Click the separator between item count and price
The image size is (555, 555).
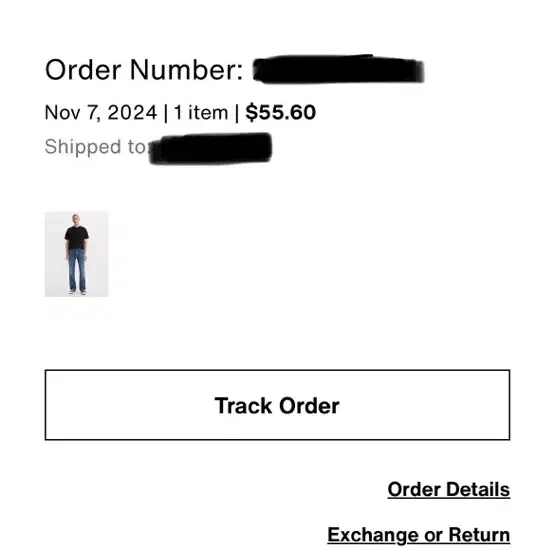[237, 113]
